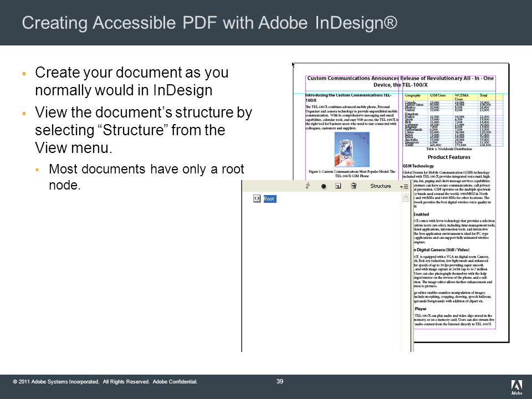
Task: Click the Root element tag icon
Action: coord(257,198)
